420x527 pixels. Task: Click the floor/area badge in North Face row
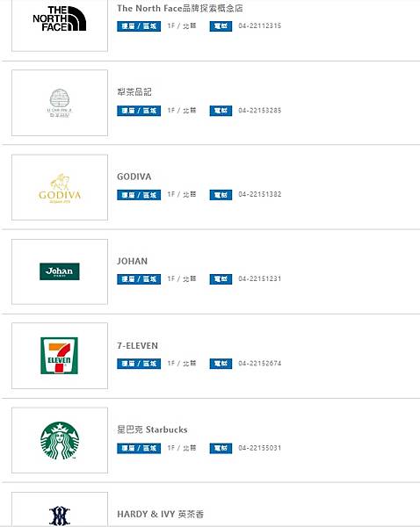click(x=139, y=26)
